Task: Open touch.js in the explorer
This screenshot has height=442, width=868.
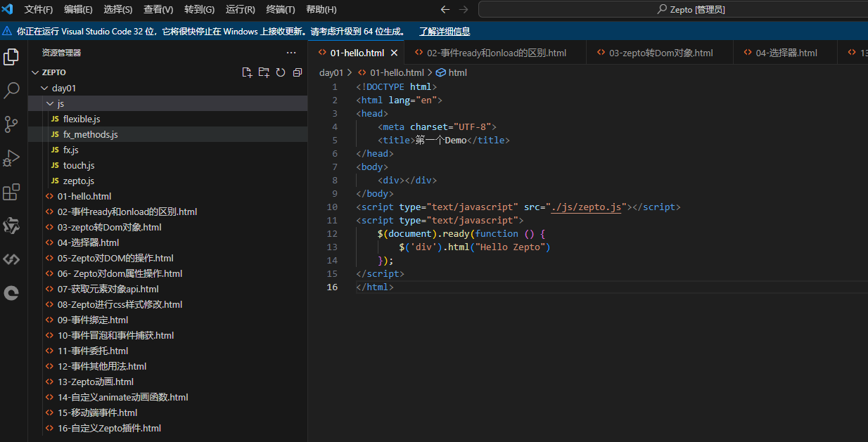Action: pos(167,165)
